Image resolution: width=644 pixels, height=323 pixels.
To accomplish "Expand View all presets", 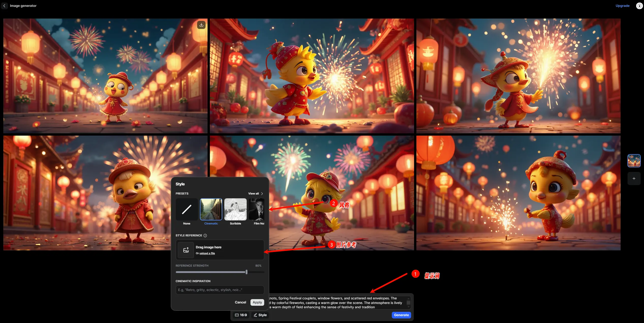I will 256,193.
